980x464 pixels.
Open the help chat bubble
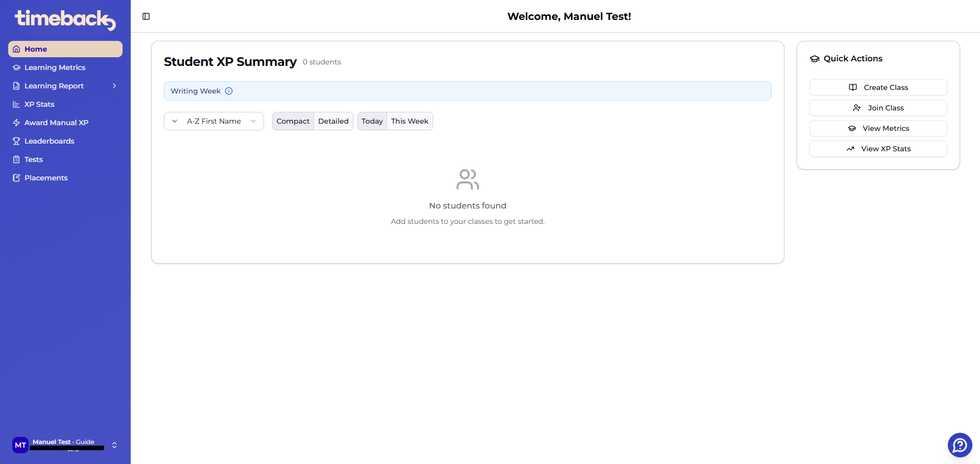tap(959, 445)
